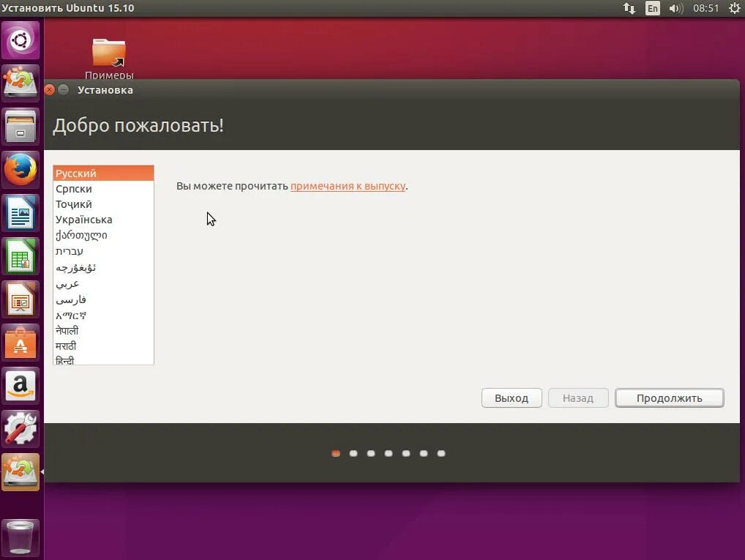Select Persian فارسی language

coord(104,299)
